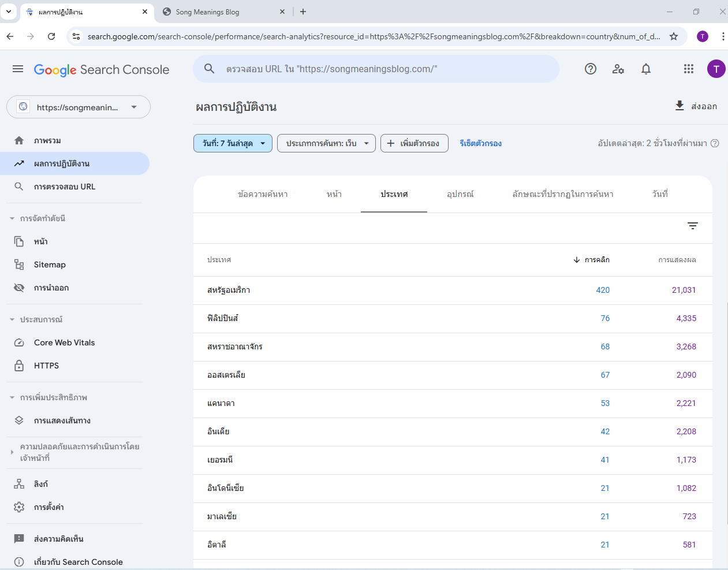Viewport: 728px width, 570px height.
Task: Select ผลการปฏิบัติงาน performance in sidebar
Action: 74,163
